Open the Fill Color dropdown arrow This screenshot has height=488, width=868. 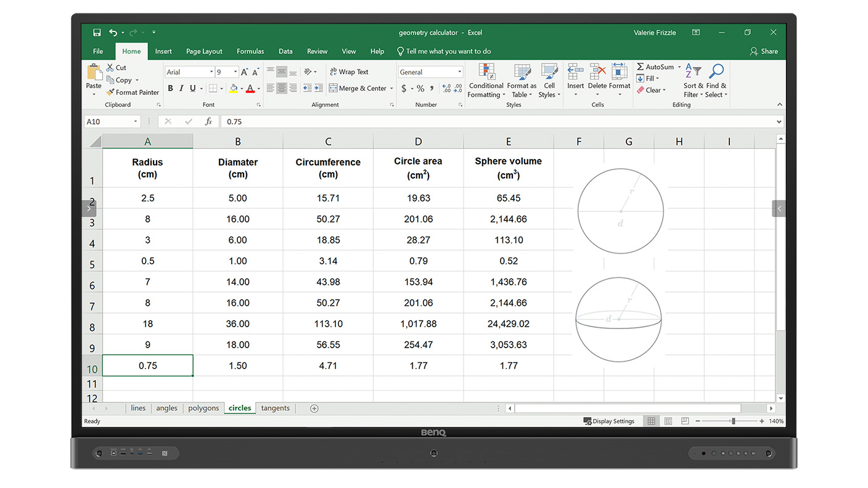(x=242, y=88)
